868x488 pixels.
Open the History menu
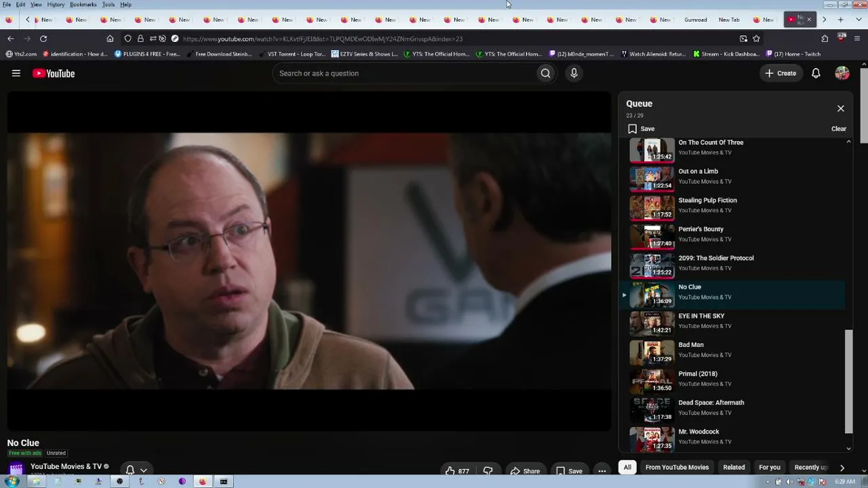pos(56,5)
